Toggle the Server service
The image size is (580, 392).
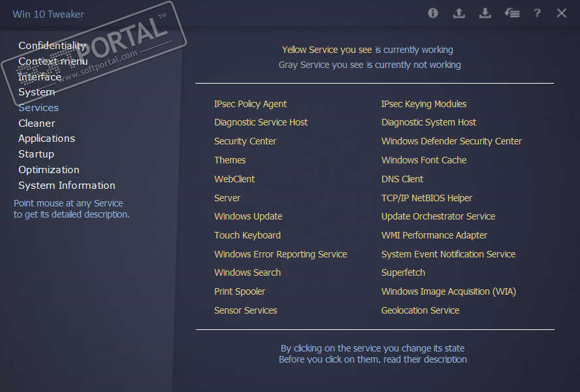coord(227,198)
